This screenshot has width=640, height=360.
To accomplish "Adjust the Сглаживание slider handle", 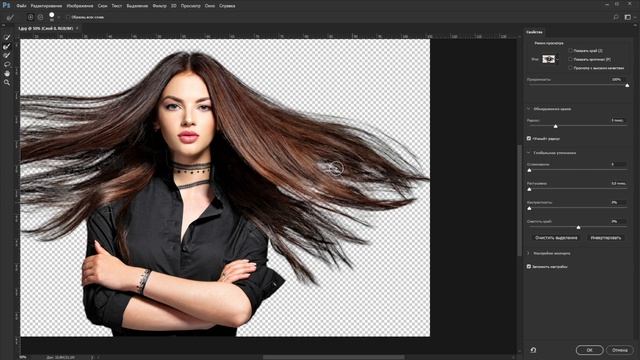I will (529, 170).
